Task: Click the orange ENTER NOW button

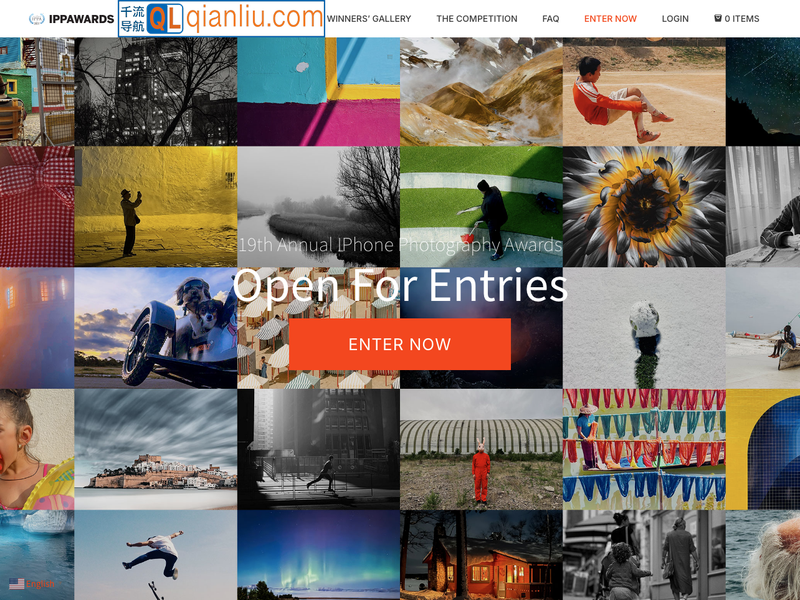Action: click(x=399, y=344)
